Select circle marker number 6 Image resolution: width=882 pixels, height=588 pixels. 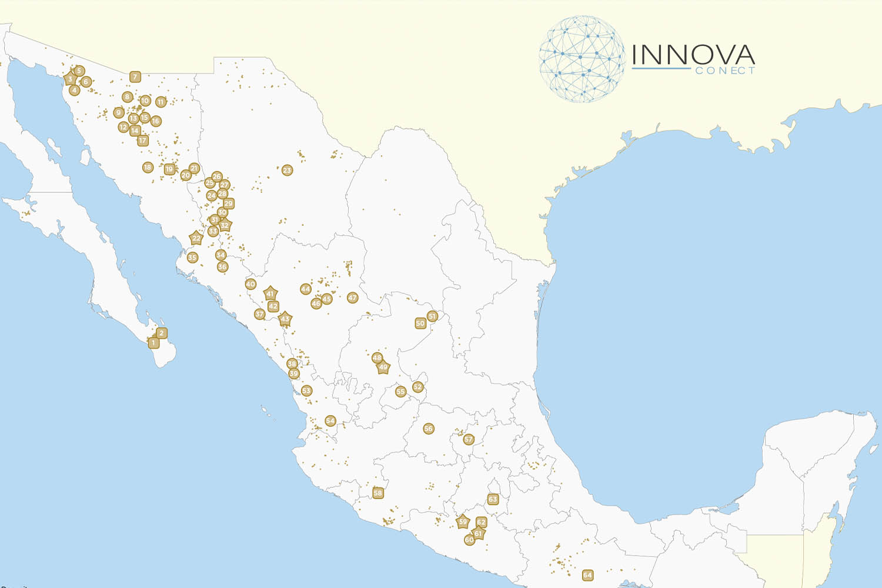(86, 82)
